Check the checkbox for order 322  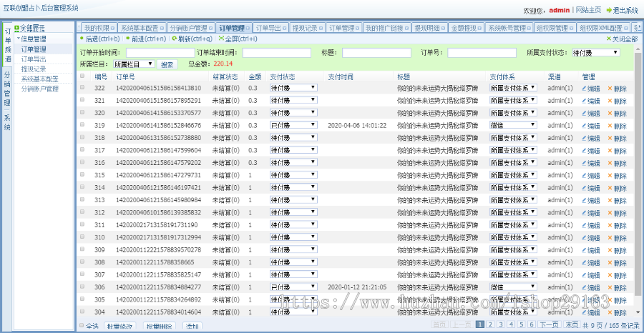click(82, 87)
